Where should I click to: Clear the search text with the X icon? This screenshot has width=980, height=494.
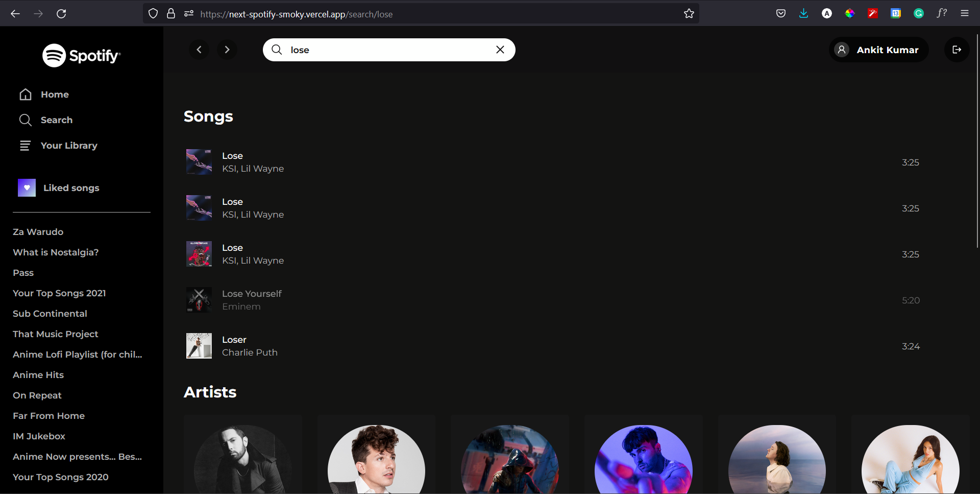point(500,50)
